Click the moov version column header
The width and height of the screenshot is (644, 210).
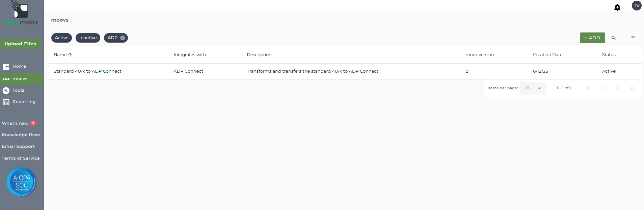(480, 55)
